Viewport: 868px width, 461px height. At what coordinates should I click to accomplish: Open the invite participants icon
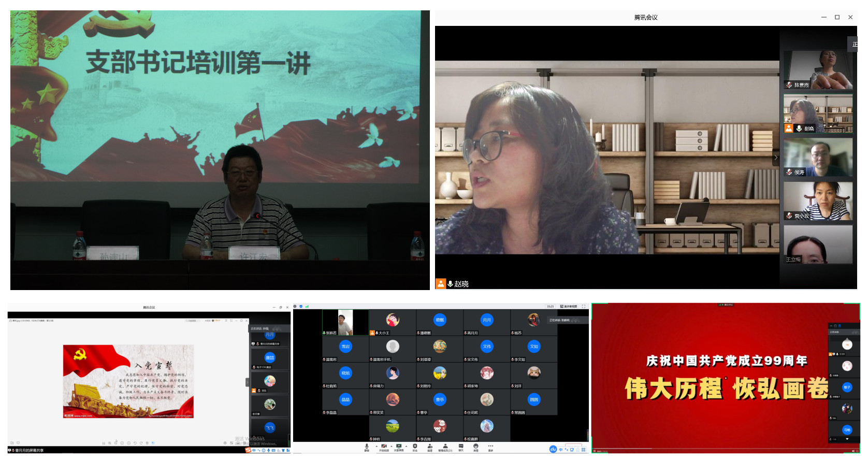point(430,446)
